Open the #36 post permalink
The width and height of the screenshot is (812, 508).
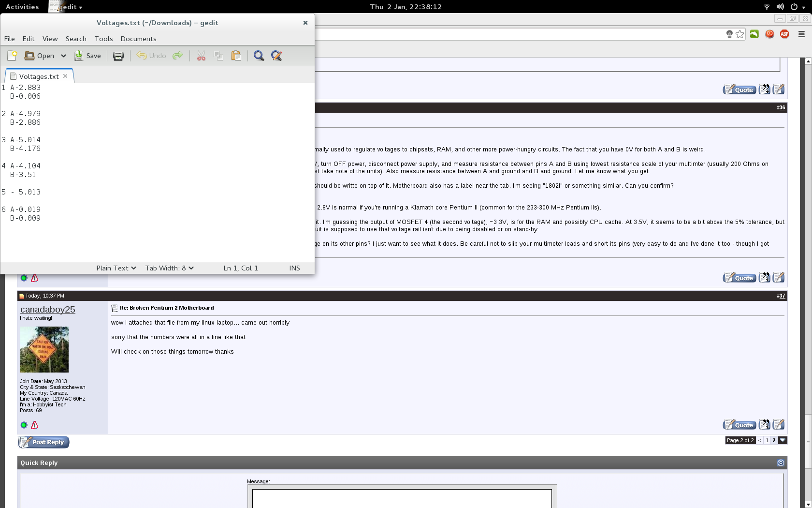[781, 107]
